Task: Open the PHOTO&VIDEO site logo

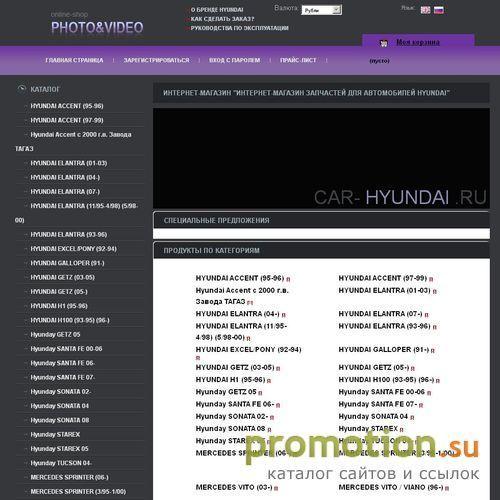Action: pos(97,27)
